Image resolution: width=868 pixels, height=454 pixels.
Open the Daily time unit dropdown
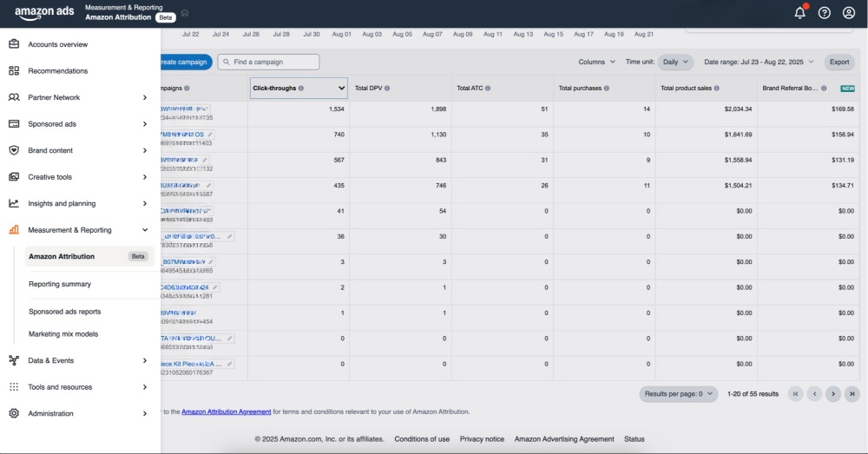(x=675, y=63)
